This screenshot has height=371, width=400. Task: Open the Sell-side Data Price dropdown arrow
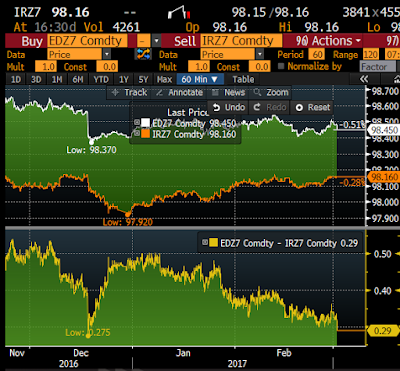click(259, 54)
